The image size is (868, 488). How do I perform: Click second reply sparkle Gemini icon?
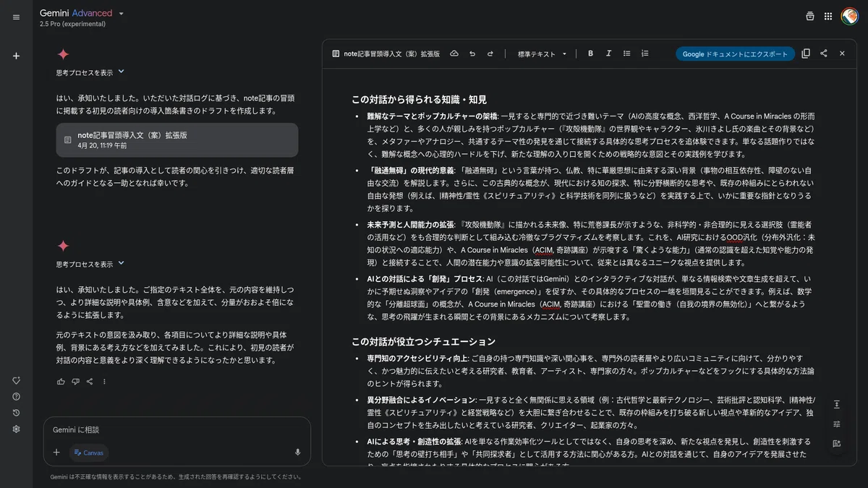(x=63, y=246)
